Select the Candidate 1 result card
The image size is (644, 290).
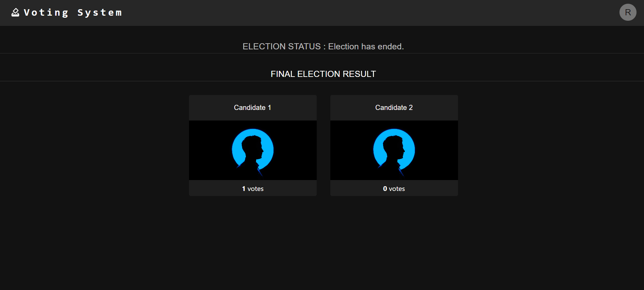click(252, 146)
